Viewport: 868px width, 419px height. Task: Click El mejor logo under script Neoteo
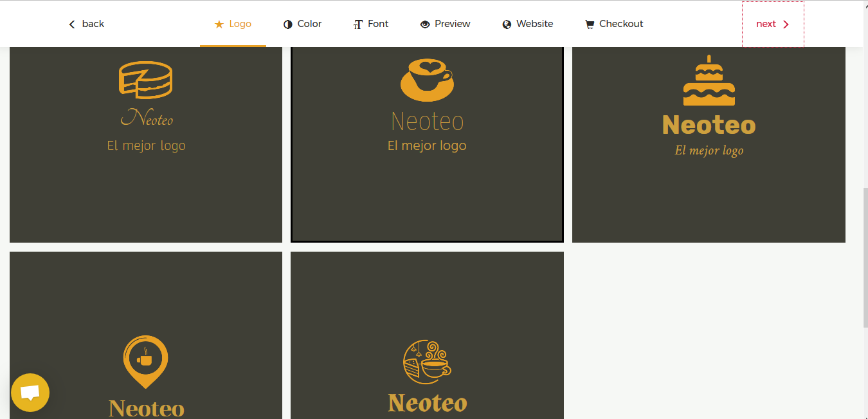146,146
